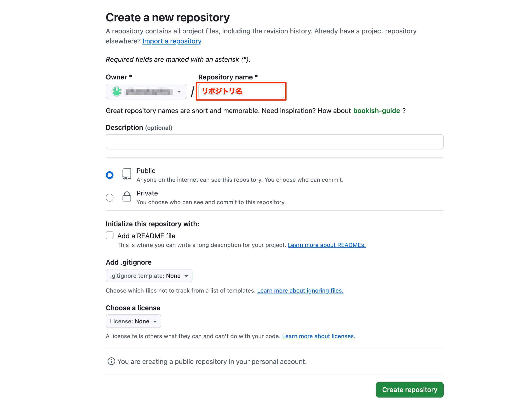Open the Owner account dropdown
This screenshot has width=532, height=408.
(146, 92)
